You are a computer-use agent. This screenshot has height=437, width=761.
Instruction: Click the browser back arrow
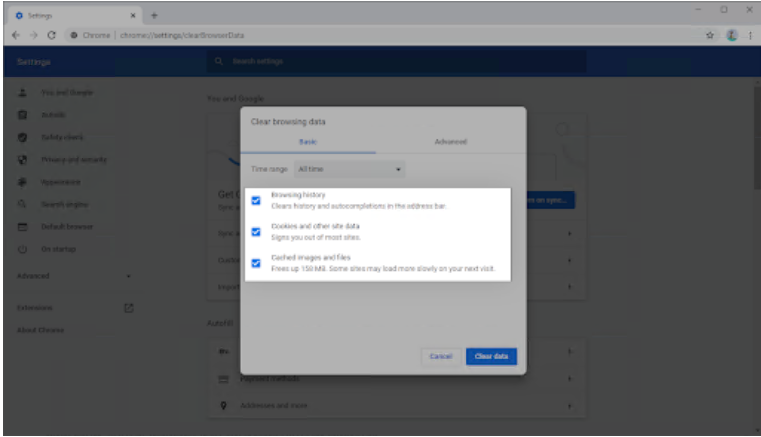[x=16, y=35]
